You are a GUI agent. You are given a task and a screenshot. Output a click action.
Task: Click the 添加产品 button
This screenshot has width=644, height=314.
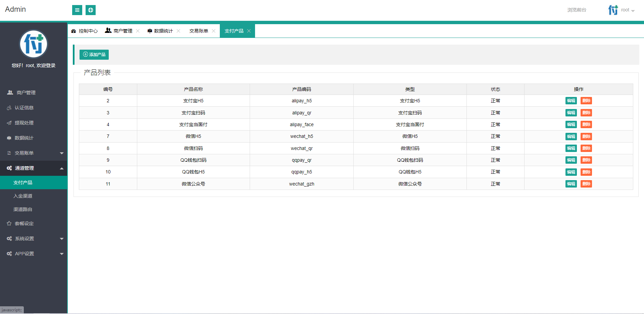coord(94,54)
